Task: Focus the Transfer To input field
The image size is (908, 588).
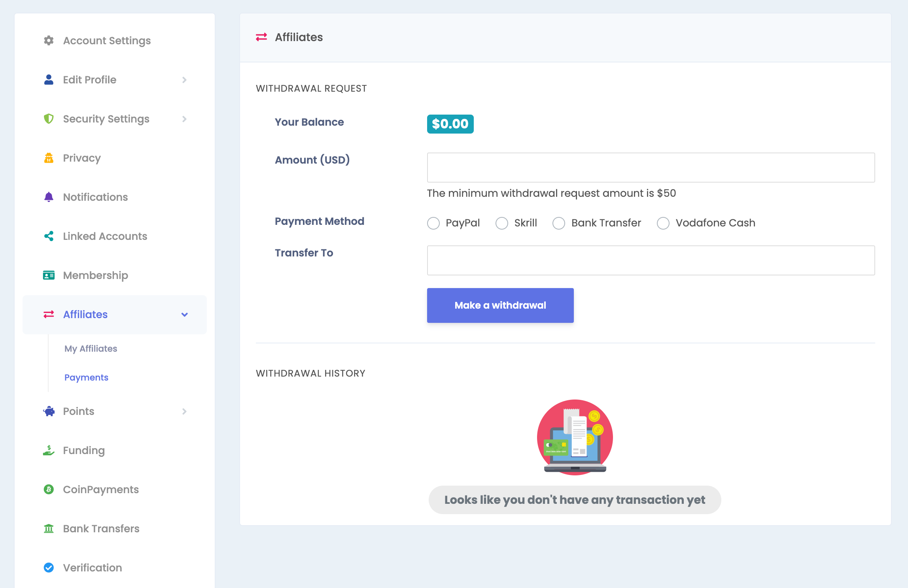Action: pos(651,260)
